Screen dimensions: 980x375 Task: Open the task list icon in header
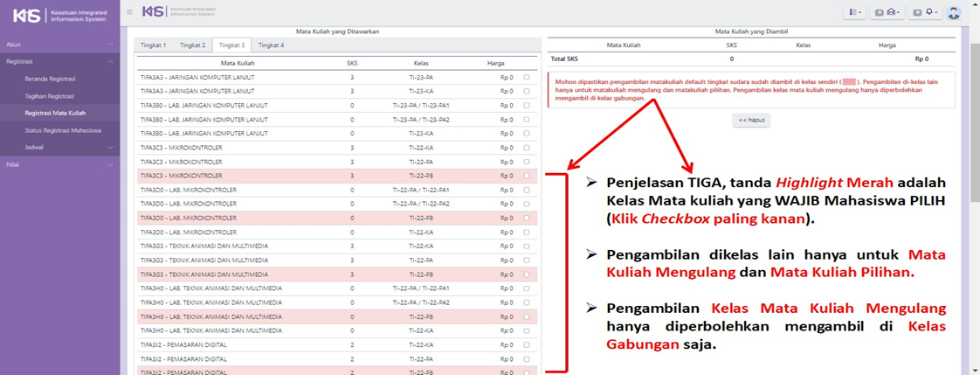point(854,12)
